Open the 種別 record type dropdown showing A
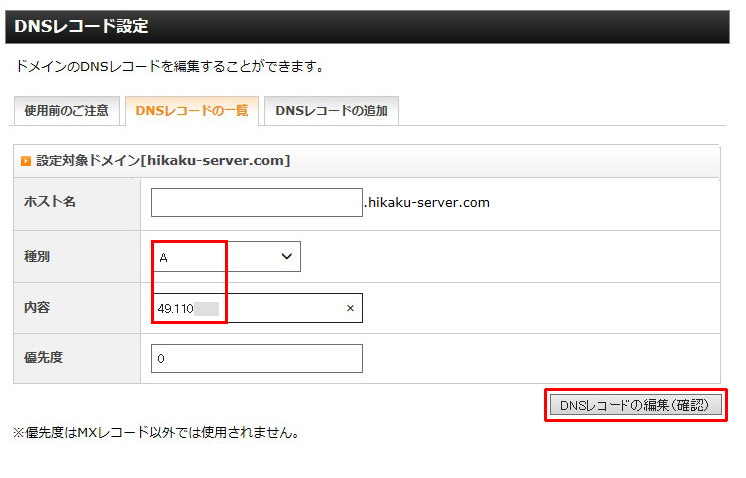Screen dimensions: 746x478 click(225, 257)
